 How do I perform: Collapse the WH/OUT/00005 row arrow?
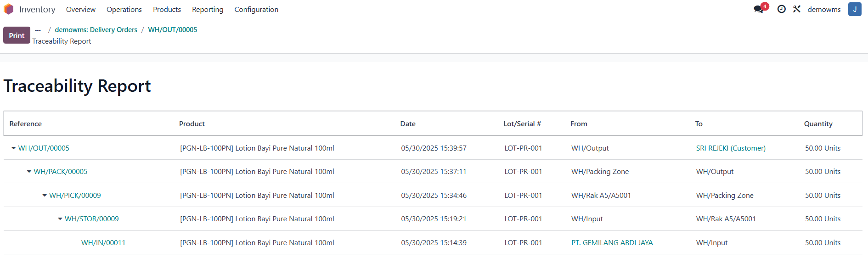13,148
